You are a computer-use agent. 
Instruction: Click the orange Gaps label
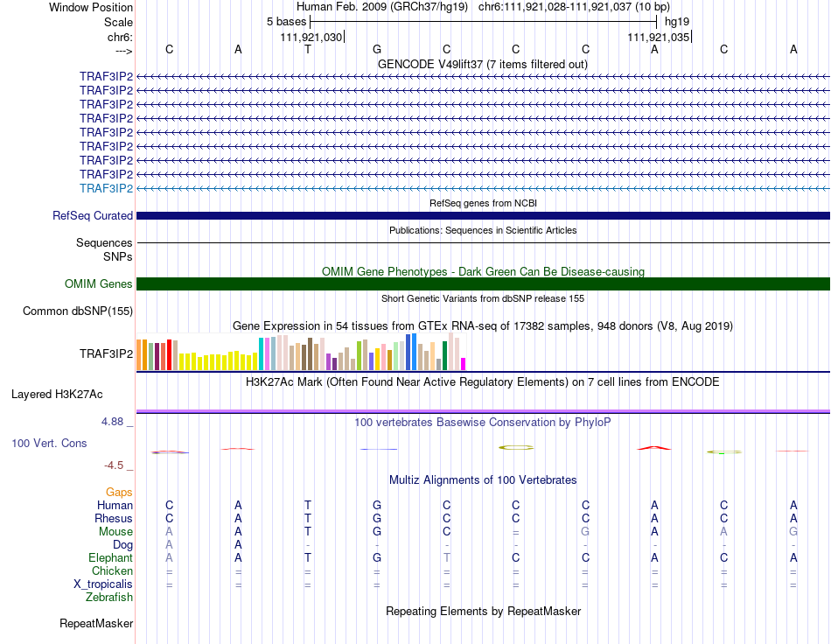(x=119, y=493)
